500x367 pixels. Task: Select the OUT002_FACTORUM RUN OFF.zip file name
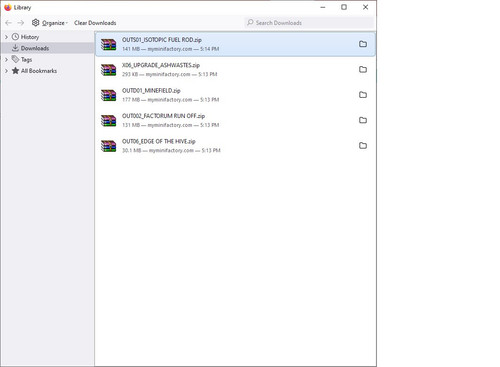tap(163, 116)
